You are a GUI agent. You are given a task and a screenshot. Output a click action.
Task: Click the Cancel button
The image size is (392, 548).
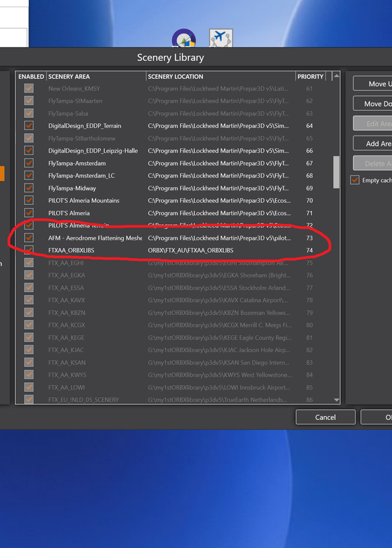tap(326, 417)
